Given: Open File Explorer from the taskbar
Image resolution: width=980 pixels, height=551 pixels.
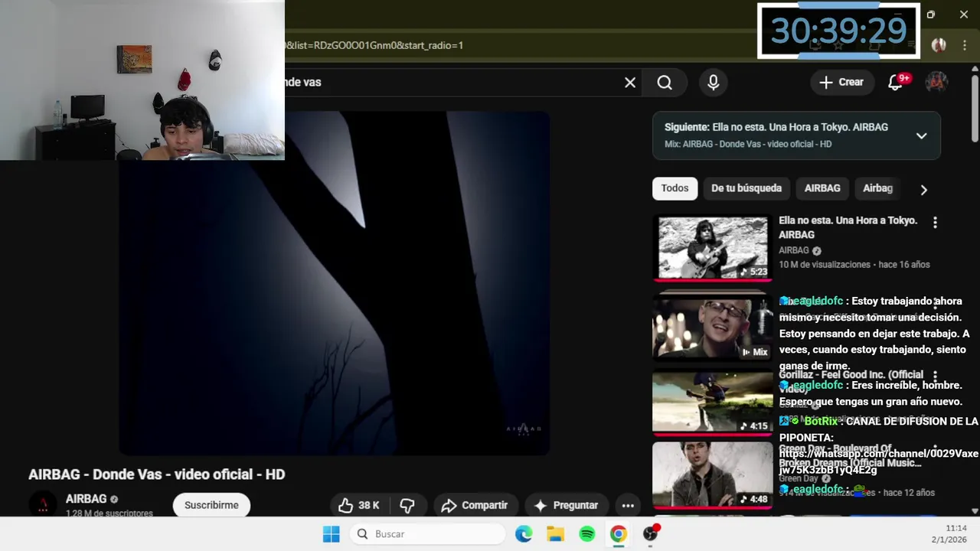Looking at the screenshot, I should (x=555, y=534).
